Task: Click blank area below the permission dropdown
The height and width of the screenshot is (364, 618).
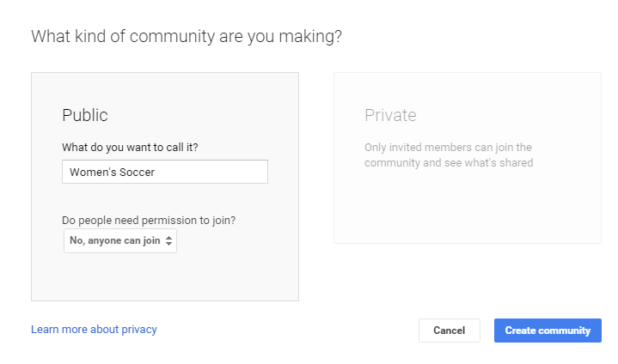Action: [164, 277]
